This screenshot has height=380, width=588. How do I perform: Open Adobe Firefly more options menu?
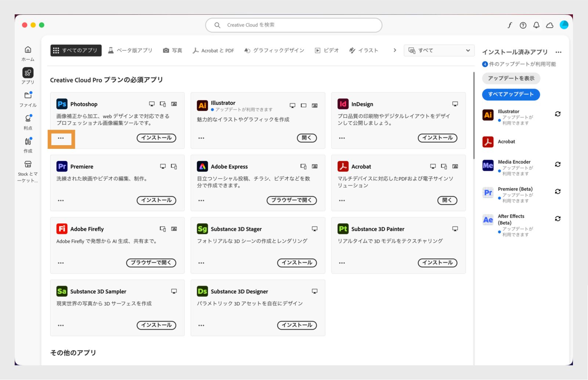pos(61,263)
